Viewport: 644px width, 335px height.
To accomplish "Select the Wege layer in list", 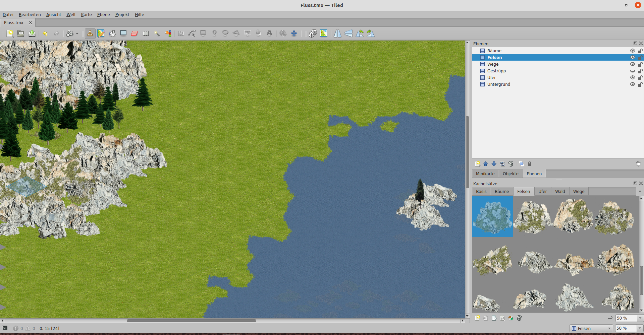I will (493, 64).
